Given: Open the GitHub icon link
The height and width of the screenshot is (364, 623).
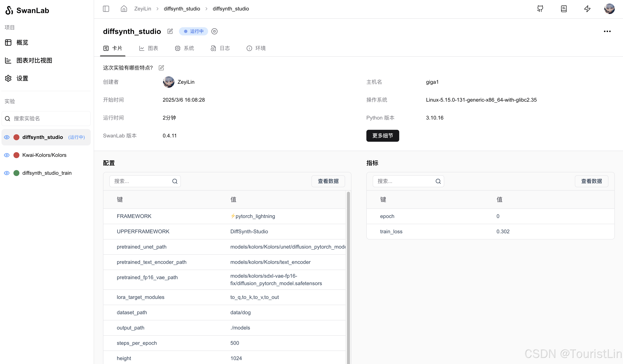Looking at the screenshot, I should pyautogui.click(x=540, y=9).
